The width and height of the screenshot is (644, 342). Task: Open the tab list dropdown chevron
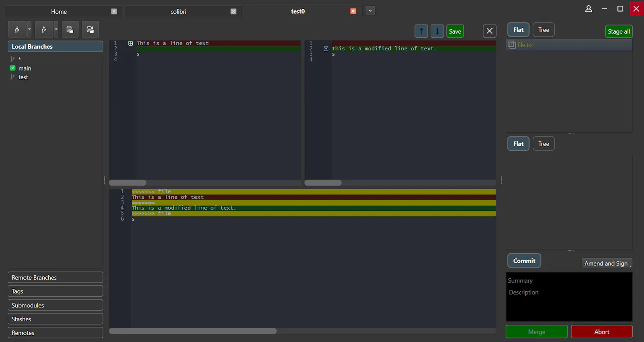370,11
